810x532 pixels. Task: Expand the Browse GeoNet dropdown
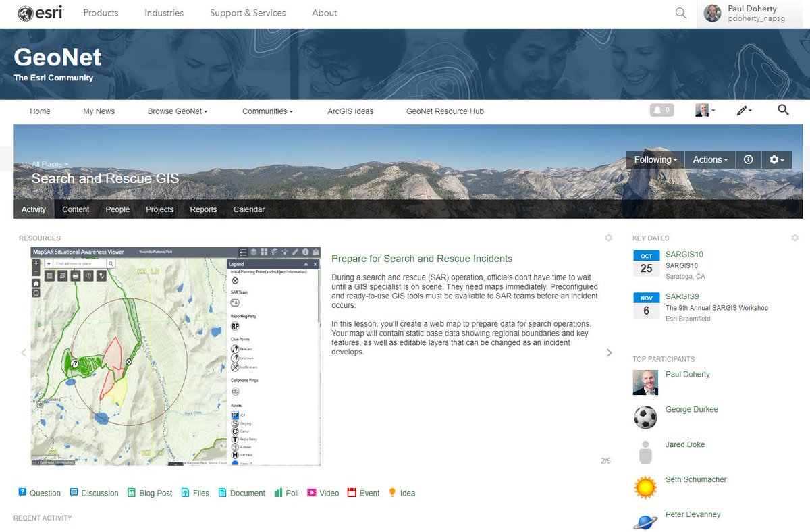[178, 111]
